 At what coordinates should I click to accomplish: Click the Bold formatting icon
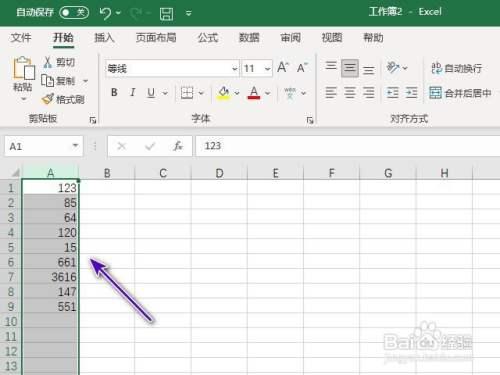pos(114,92)
